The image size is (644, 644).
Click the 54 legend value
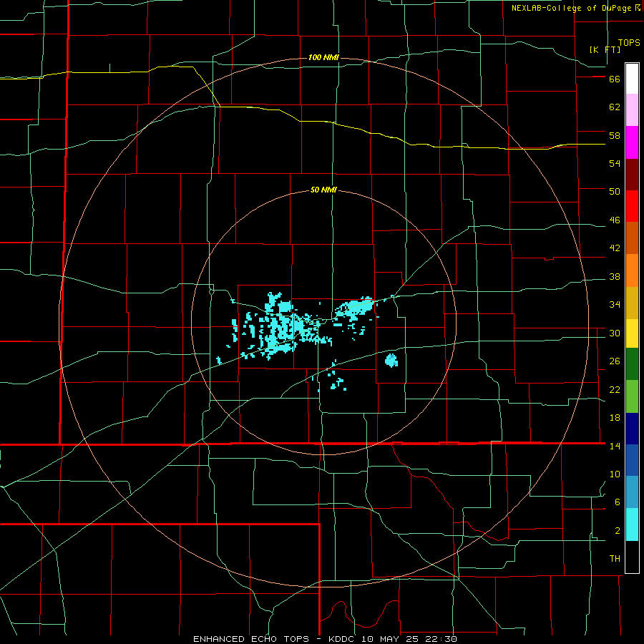point(615,163)
